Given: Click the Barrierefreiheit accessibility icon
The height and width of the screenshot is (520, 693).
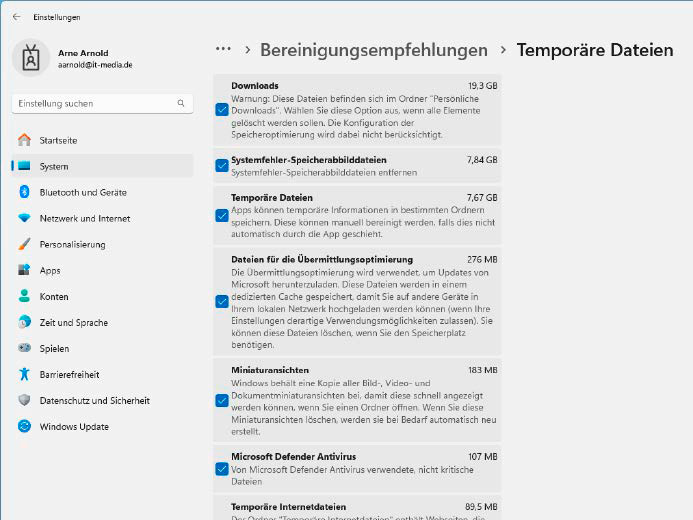Looking at the screenshot, I should (x=24, y=374).
